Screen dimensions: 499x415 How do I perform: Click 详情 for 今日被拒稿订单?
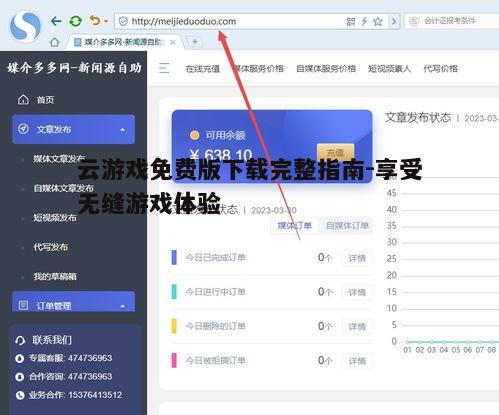pyautogui.click(x=357, y=361)
